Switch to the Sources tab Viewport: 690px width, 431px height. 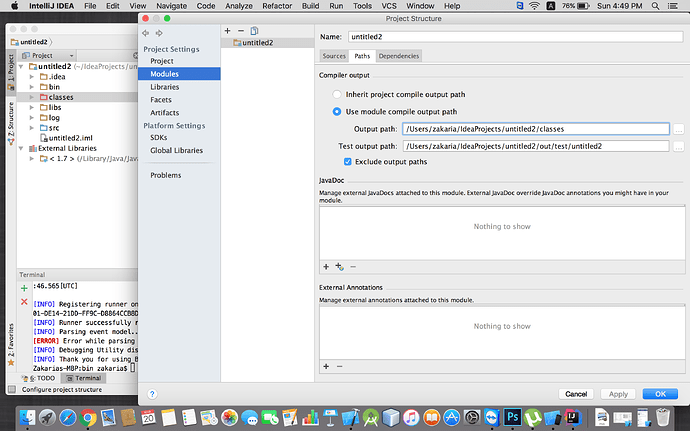[x=334, y=56]
